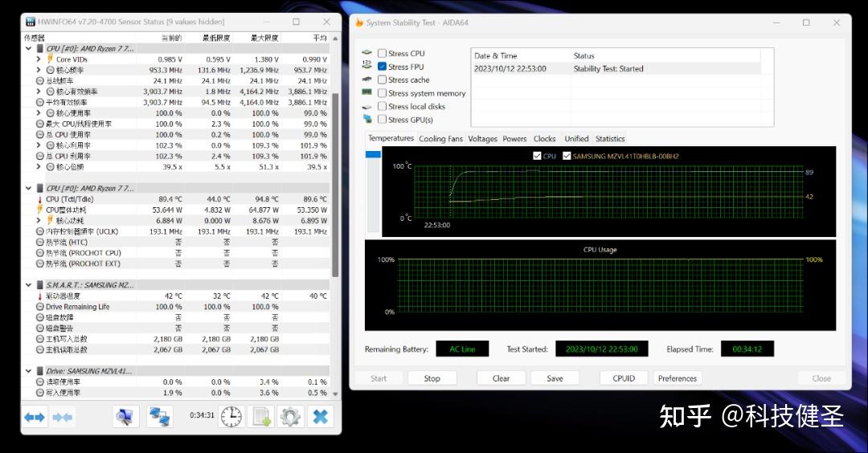
Task: Click the circle icon beside Drive Remaining Life
Action: tap(40, 307)
